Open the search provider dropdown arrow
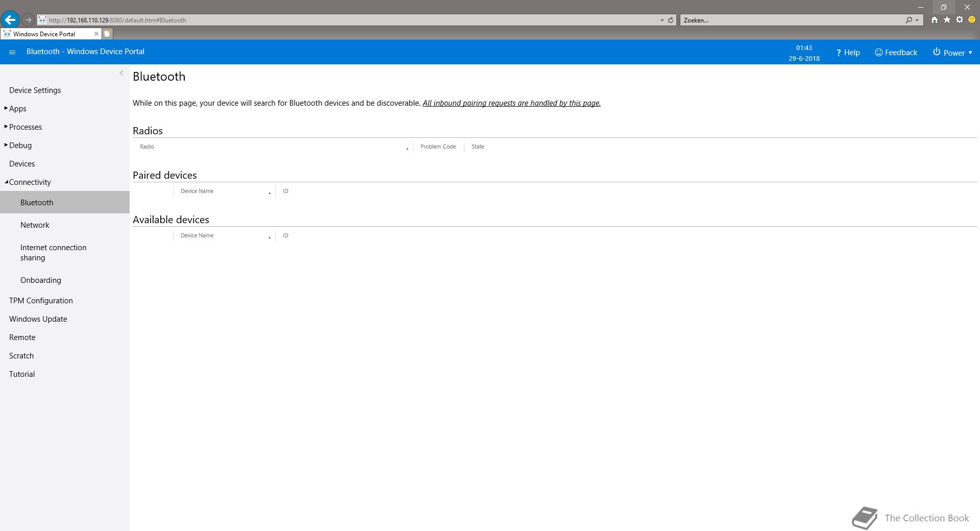The image size is (980, 531). [917, 20]
